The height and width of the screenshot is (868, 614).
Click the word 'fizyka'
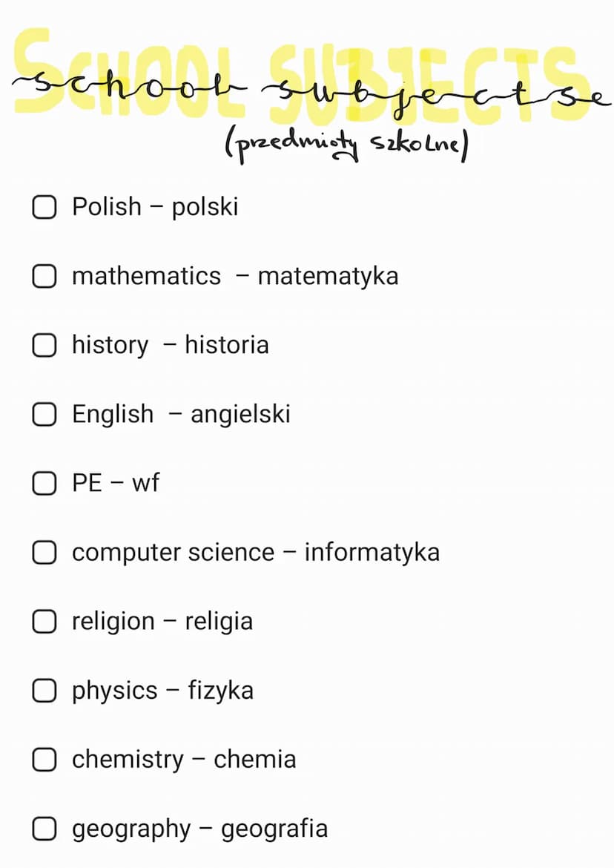[x=220, y=691]
